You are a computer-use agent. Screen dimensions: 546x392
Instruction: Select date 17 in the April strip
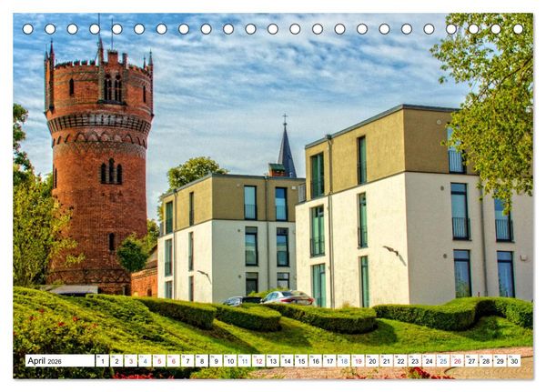329,361
